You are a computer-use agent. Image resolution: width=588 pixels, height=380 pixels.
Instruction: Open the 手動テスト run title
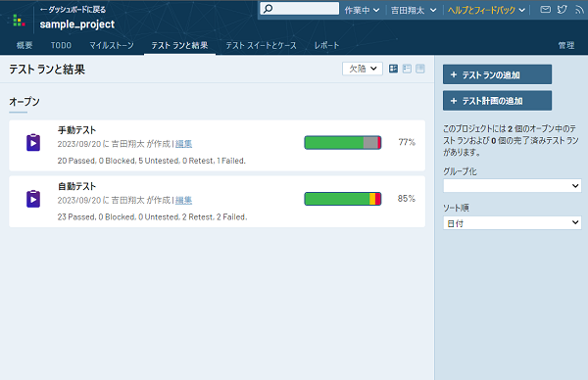(76, 130)
